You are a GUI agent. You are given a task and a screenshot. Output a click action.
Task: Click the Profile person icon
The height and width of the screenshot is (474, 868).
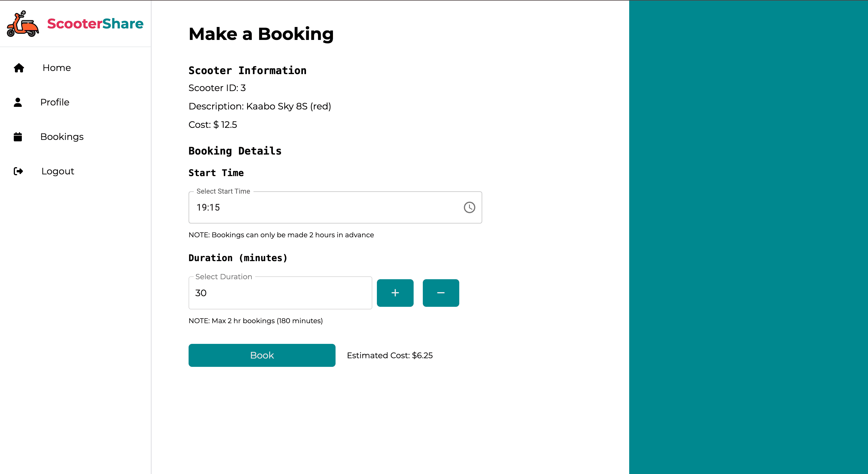tap(18, 102)
